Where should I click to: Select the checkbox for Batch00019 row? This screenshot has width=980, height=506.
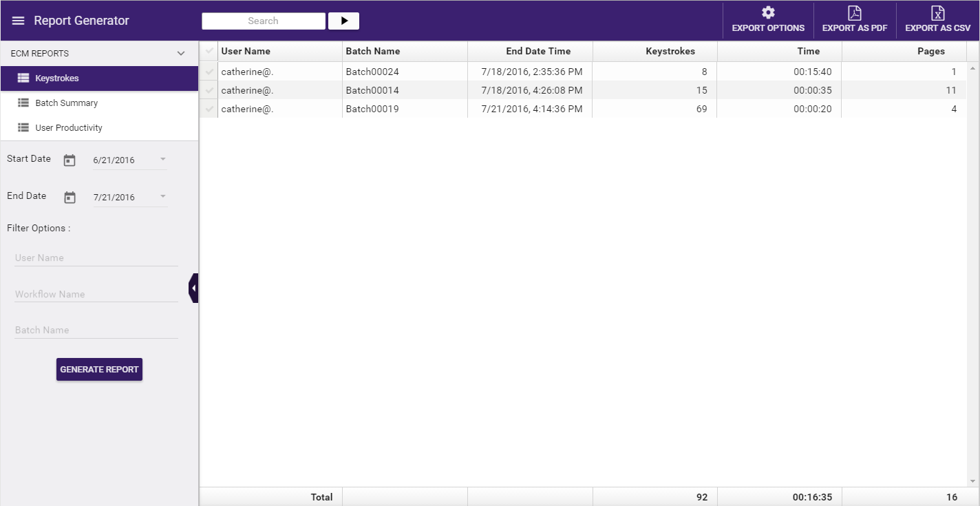pos(209,109)
